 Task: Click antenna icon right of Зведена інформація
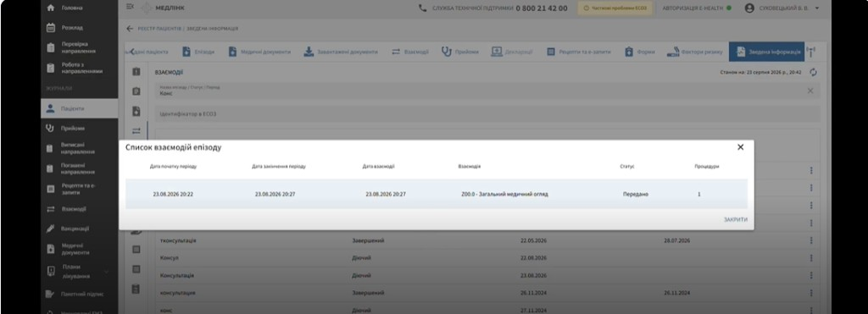tap(811, 52)
